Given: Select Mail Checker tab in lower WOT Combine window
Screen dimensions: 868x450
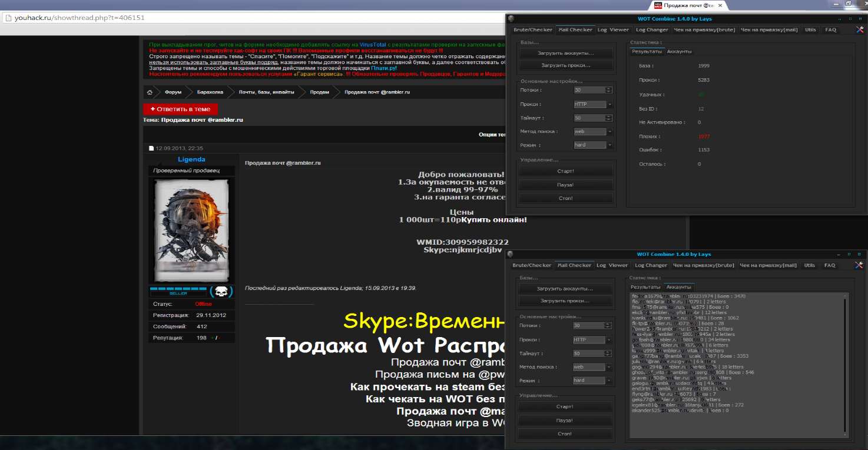Looking at the screenshot, I should (574, 265).
